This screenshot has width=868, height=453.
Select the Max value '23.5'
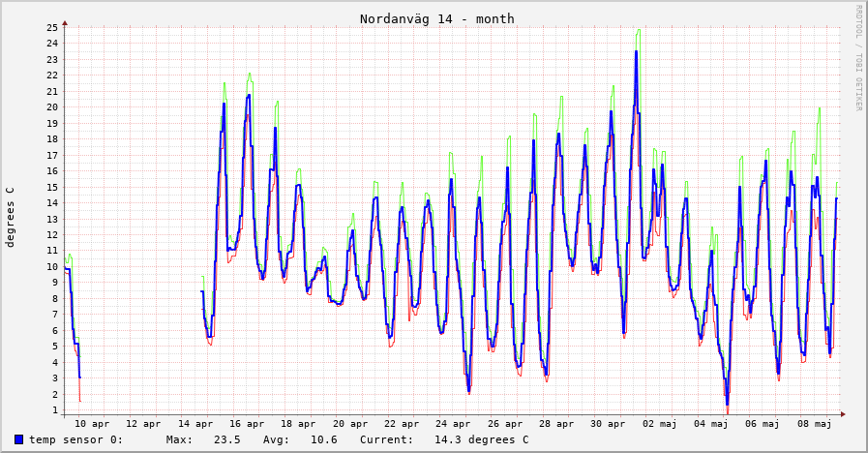[x=227, y=439]
